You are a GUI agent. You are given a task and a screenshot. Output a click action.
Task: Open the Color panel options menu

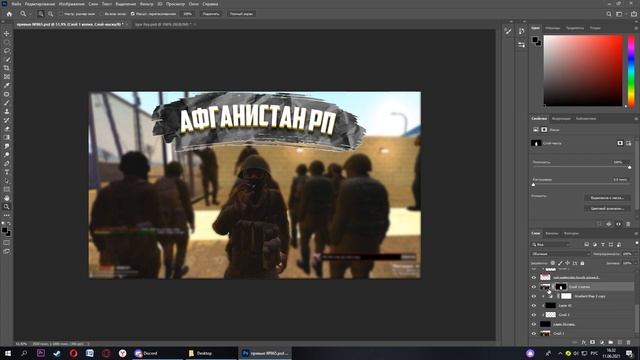click(x=636, y=28)
